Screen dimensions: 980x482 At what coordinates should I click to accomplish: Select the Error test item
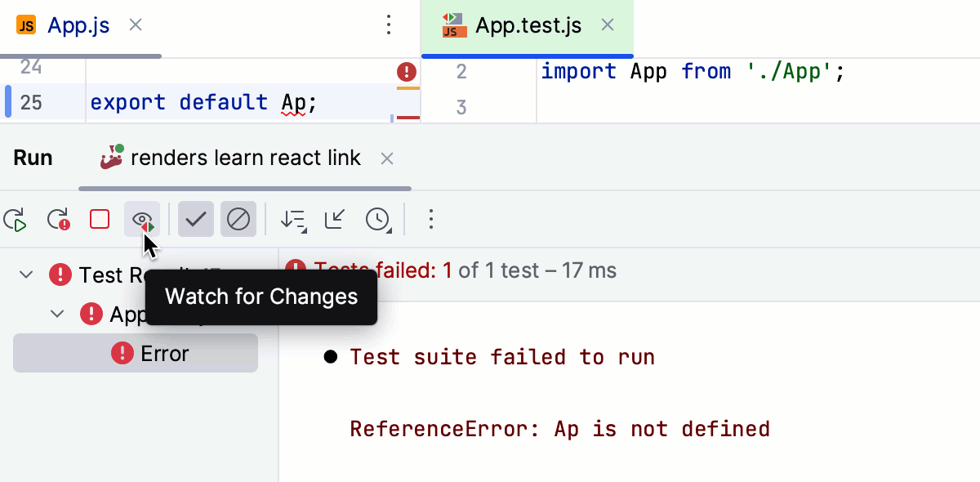pyautogui.click(x=163, y=354)
